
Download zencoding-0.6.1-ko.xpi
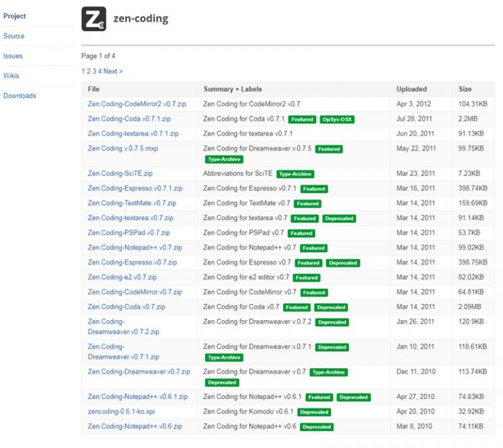tap(121, 411)
